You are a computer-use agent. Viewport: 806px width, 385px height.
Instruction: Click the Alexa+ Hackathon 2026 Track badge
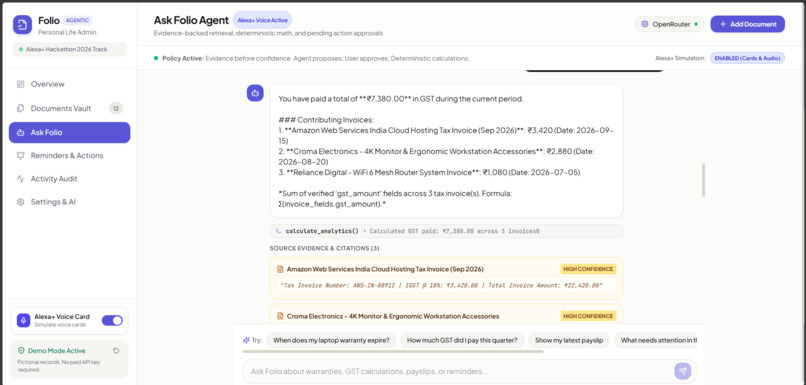[69, 49]
